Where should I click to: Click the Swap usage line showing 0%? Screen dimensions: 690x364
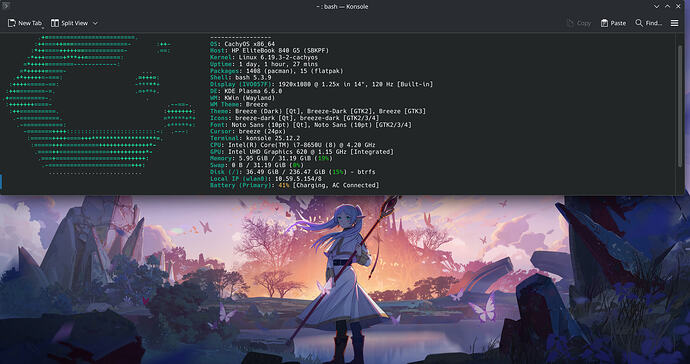click(x=257, y=165)
